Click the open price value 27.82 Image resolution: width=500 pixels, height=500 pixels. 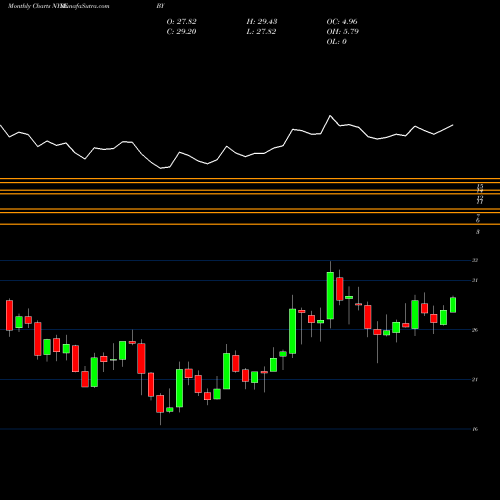point(186,22)
